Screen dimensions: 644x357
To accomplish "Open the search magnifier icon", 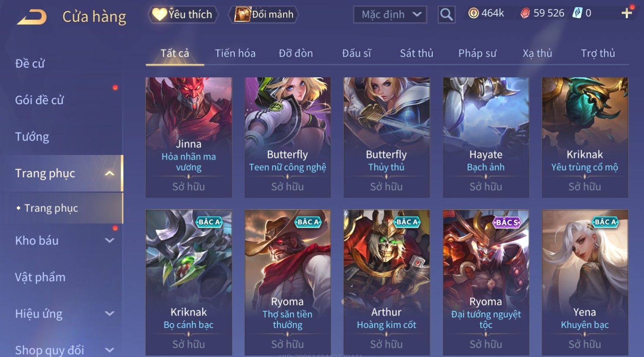I will click(x=446, y=15).
